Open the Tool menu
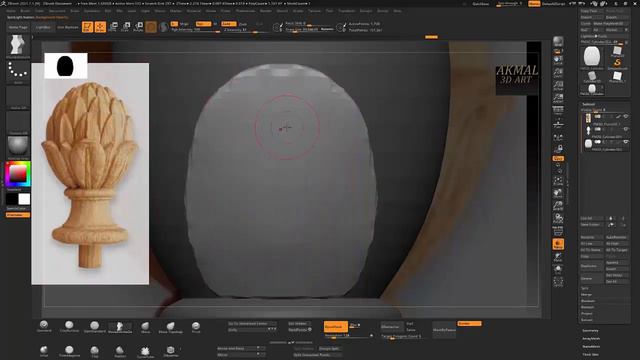Viewport: 640px width, 360px height. coord(329,11)
